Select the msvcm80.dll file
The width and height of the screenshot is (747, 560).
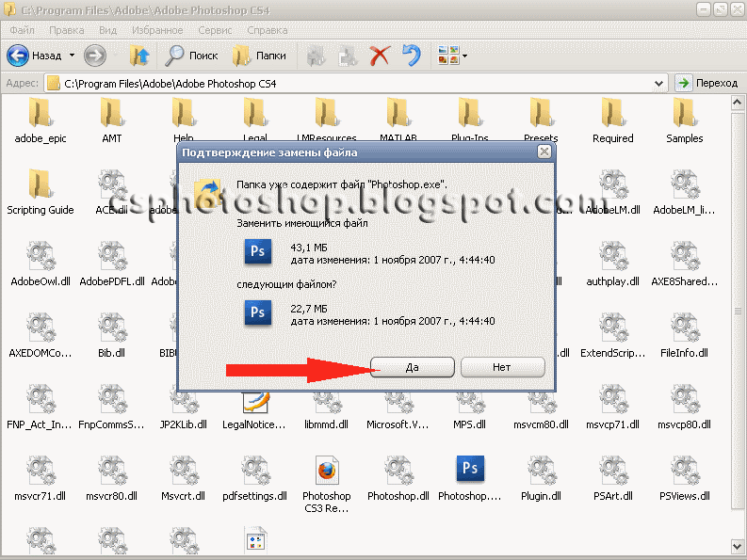[x=542, y=408]
